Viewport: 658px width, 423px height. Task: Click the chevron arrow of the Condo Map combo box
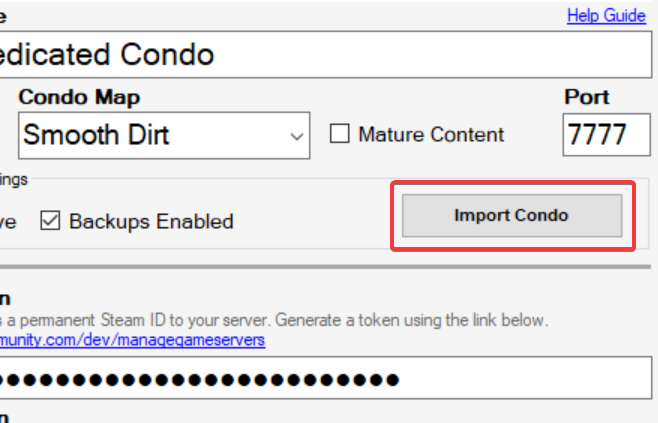tap(297, 136)
